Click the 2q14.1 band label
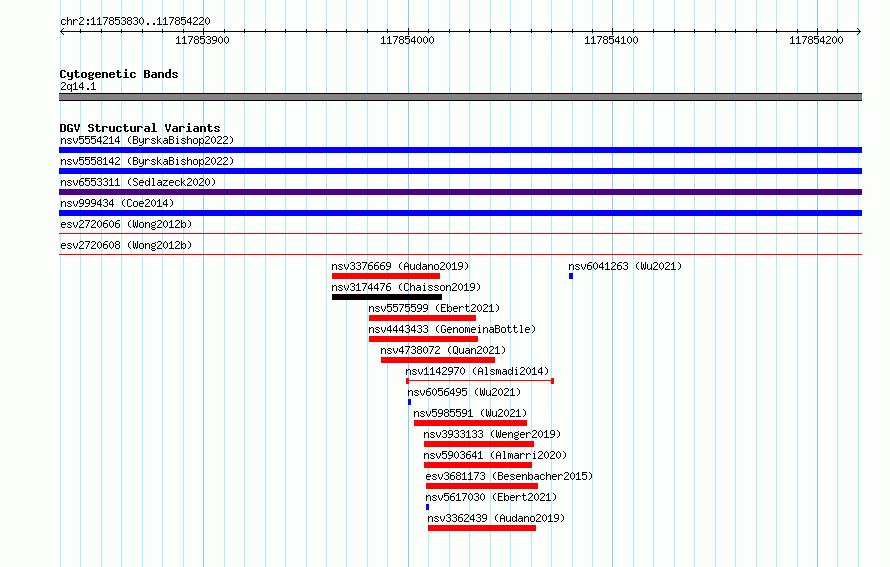Viewport: 890px width, 567px height. [78, 86]
